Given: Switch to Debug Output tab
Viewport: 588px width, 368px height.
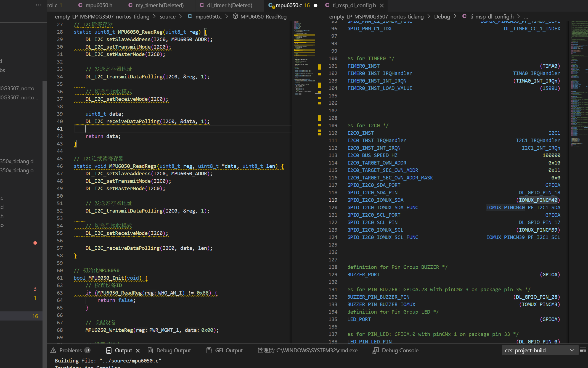Looking at the screenshot, I should click(173, 350).
